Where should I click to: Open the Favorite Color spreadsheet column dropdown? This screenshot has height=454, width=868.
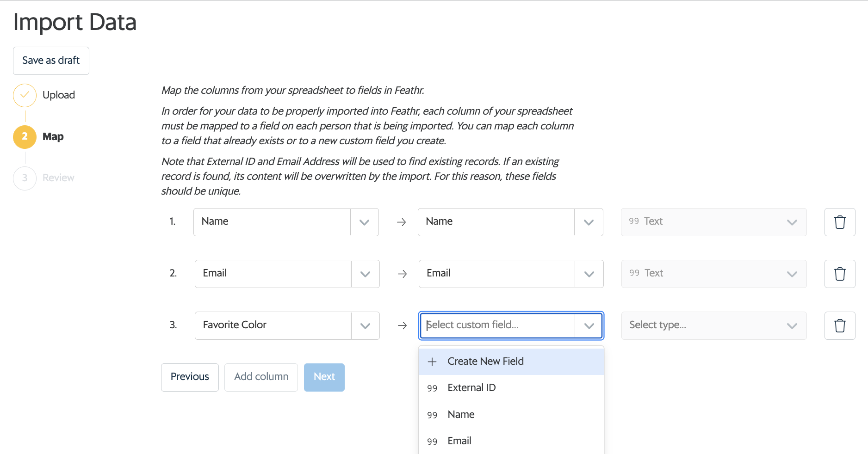[365, 325]
